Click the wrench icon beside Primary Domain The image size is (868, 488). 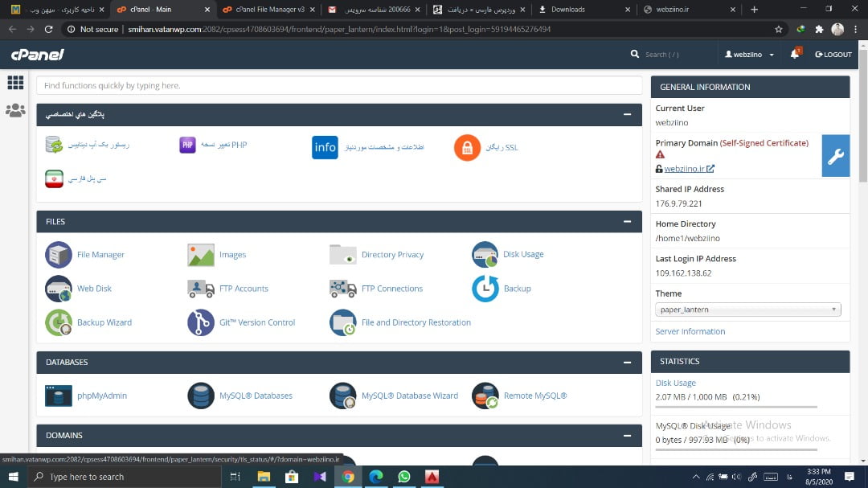coord(835,156)
